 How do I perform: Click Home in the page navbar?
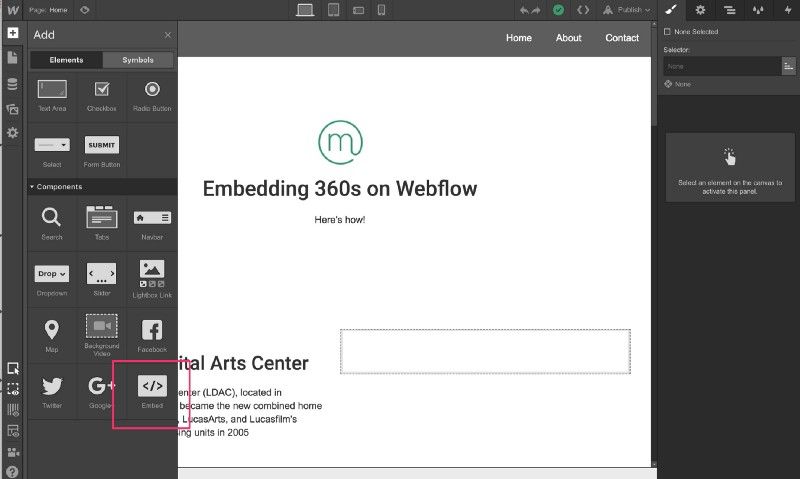(519, 38)
